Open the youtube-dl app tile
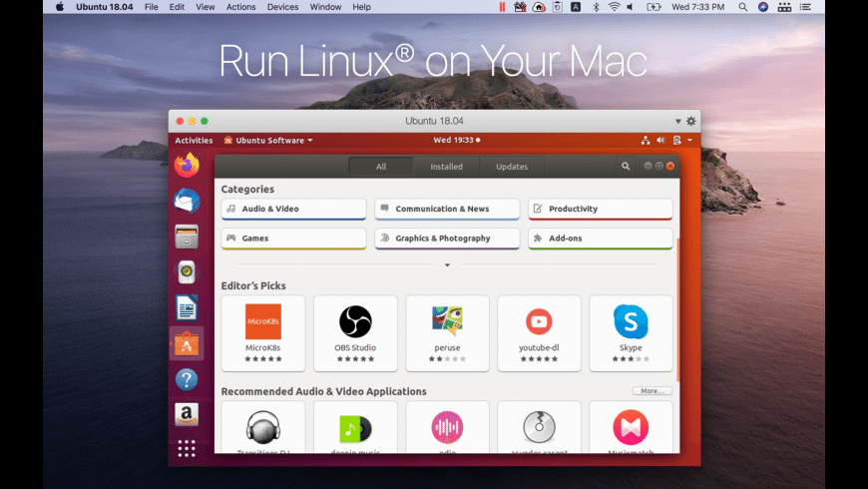 [x=539, y=333]
